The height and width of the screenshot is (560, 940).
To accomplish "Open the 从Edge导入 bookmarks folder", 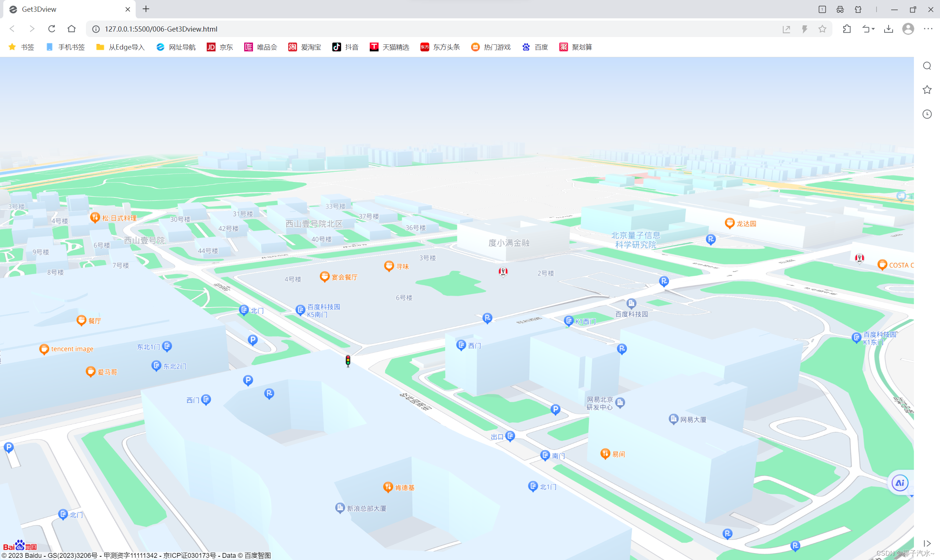I will tap(120, 47).
